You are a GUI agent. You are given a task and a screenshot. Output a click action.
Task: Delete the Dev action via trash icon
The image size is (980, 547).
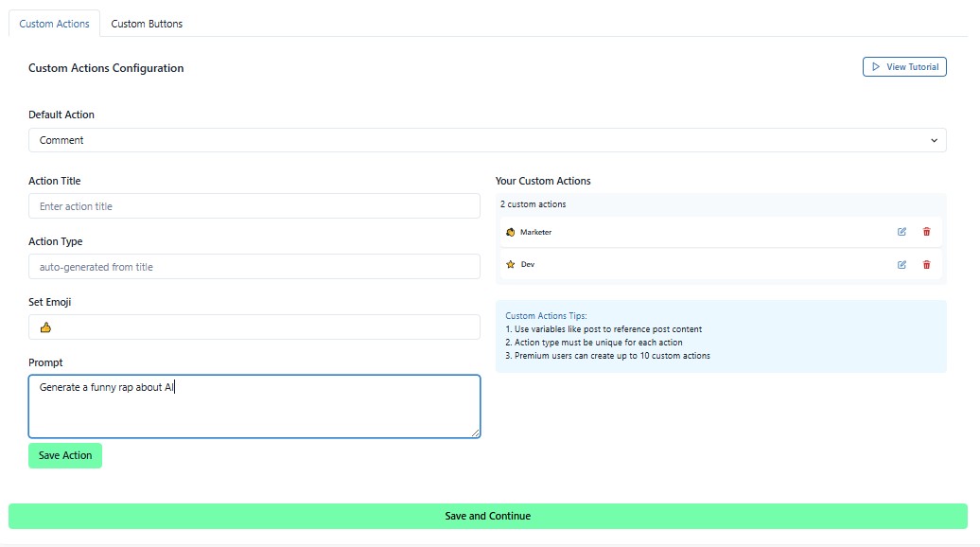pos(926,264)
